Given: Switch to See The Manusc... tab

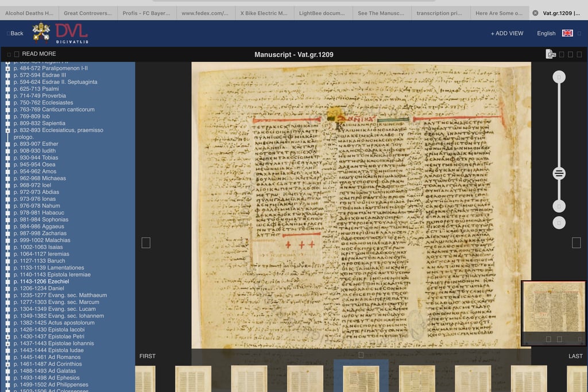Looking at the screenshot, I should click(381, 13).
